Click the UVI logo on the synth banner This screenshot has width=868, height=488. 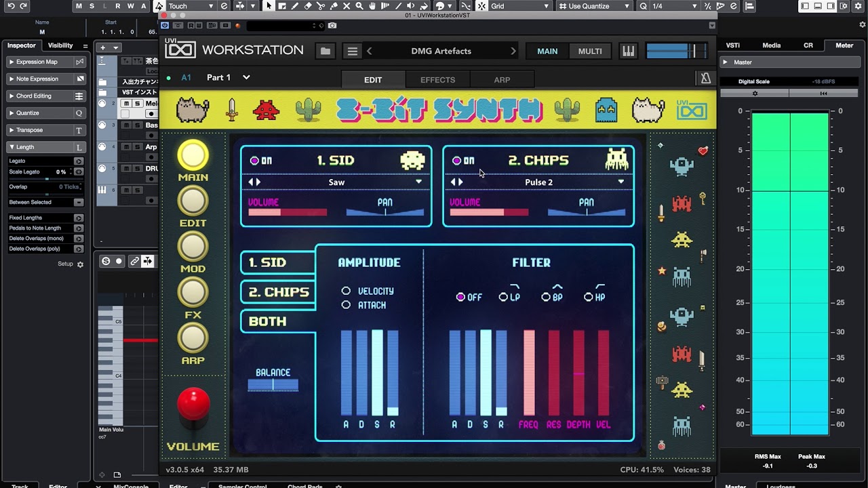point(692,110)
